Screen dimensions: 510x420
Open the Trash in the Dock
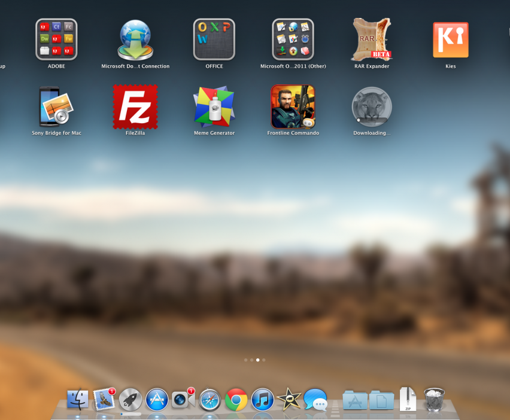[434, 400]
